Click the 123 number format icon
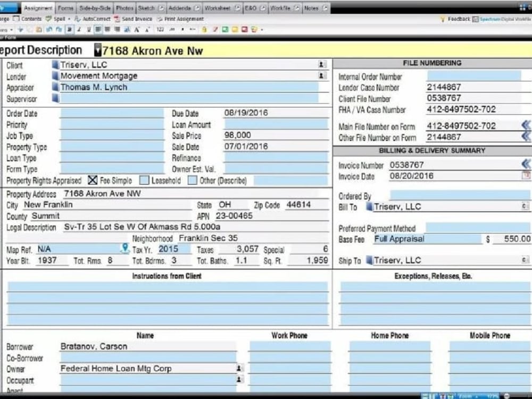532x399 pixels. click(x=160, y=29)
